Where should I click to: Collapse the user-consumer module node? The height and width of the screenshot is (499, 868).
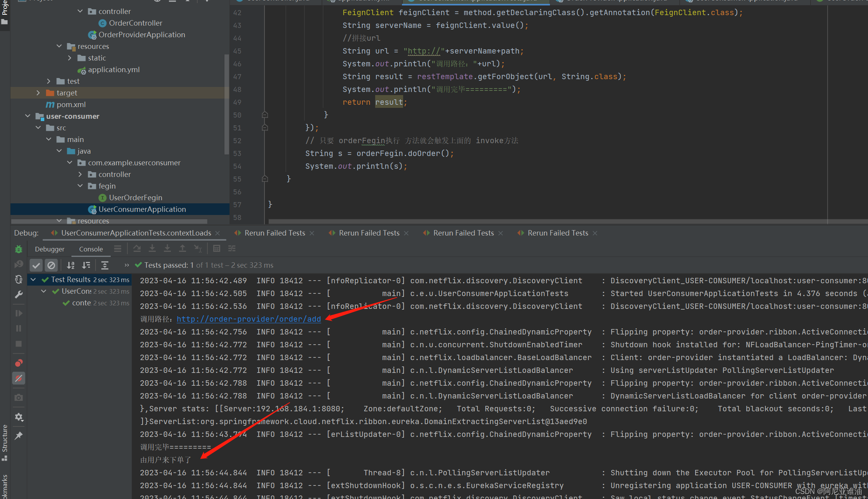tap(28, 116)
